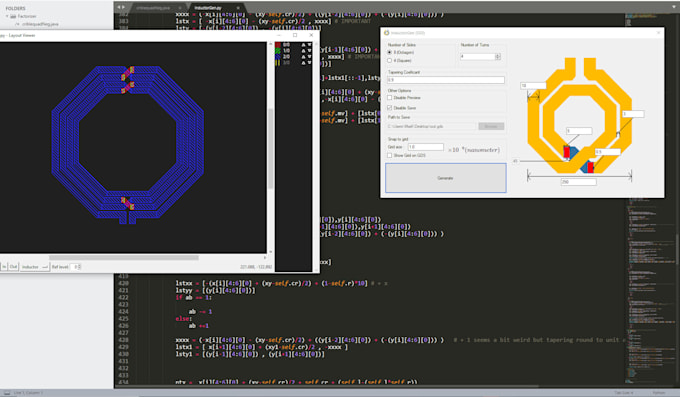Click the Layout Viewer vertical scrollbar
This screenshot has height=397, width=680.
[271, 148]
